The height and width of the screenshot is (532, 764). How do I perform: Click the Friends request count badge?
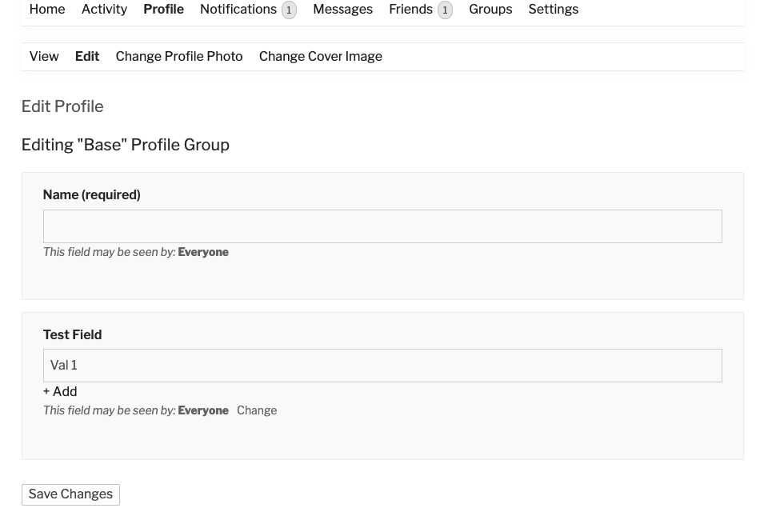pos(445,10)
